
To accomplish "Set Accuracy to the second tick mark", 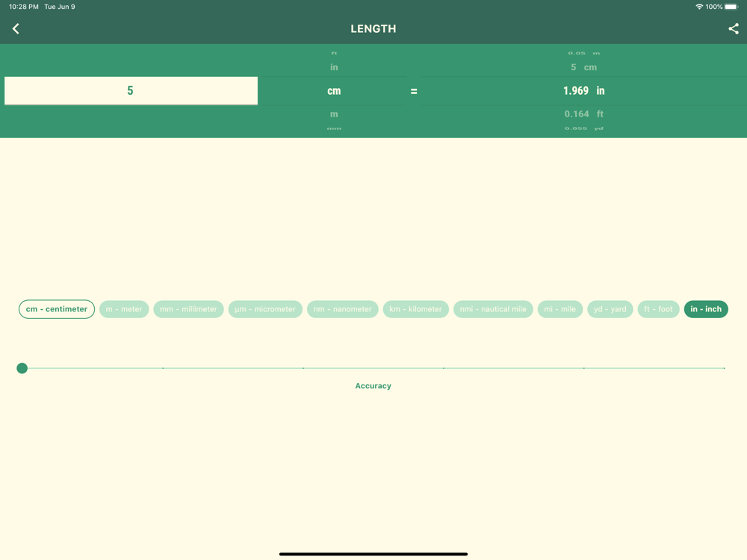I will click(163, 368).
